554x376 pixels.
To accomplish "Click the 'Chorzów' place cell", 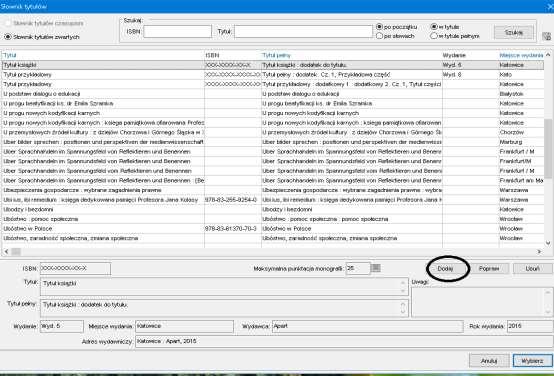I will point(521,132).
